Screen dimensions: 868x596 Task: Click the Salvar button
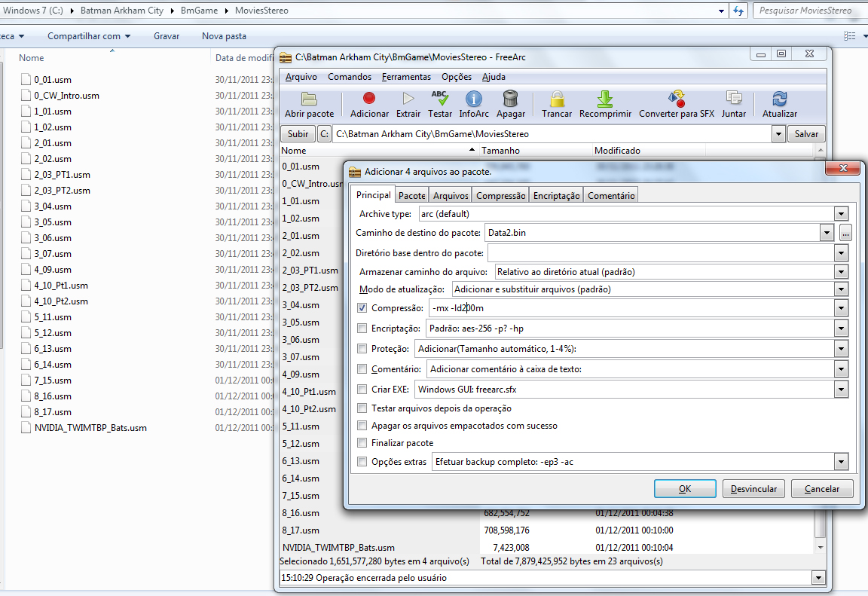point(806,134)
